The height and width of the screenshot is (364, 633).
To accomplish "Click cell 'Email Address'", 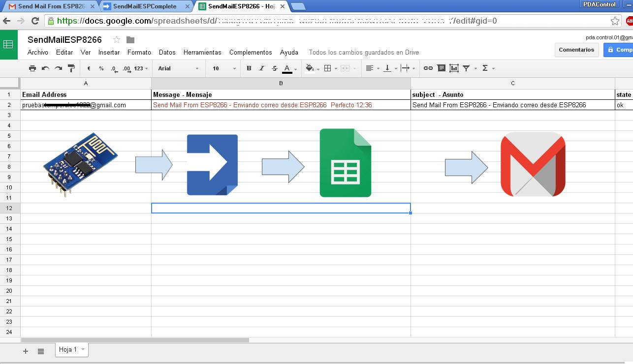I will tap(86, 94).
